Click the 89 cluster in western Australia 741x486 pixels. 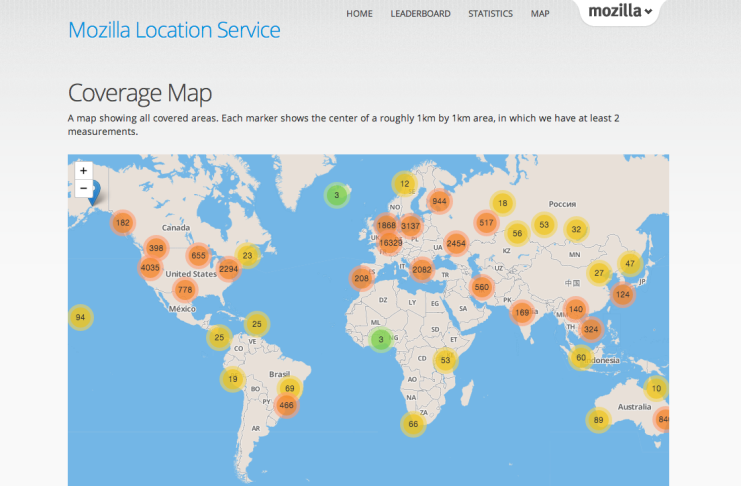coord(598,421)
